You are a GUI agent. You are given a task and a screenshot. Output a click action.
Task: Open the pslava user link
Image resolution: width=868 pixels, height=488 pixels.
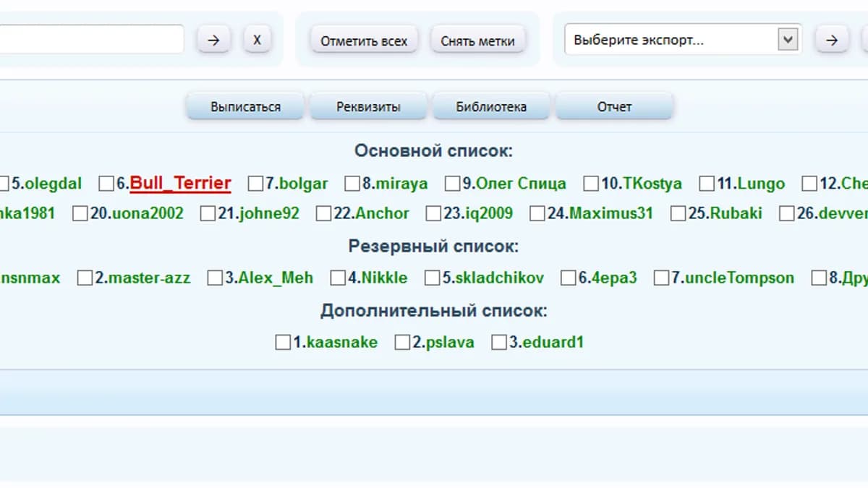[x=450, y=343]
